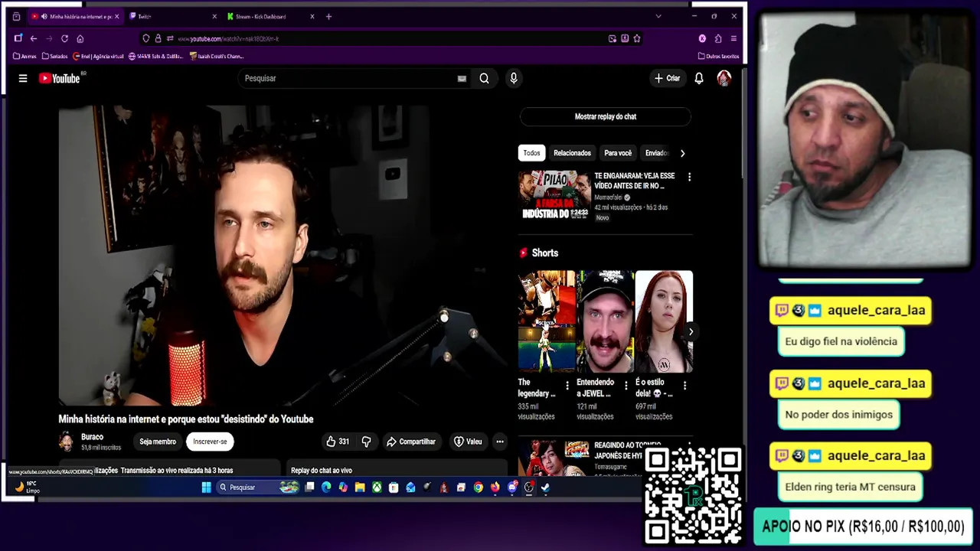Viewport: 980px width, 551px height.
Task: Open the Windows Start button
Action: point(206,487)
